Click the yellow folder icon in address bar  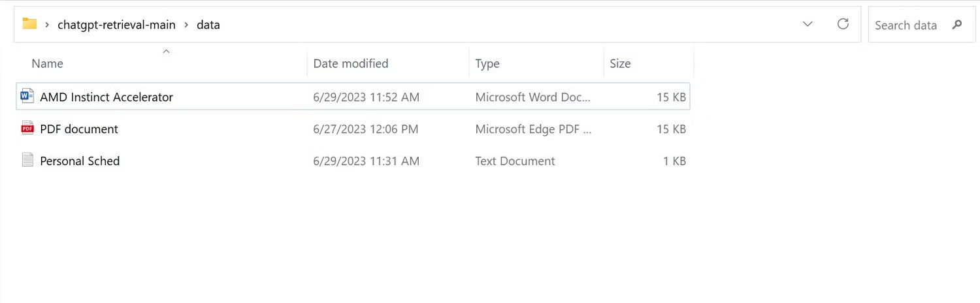(29, 24)
